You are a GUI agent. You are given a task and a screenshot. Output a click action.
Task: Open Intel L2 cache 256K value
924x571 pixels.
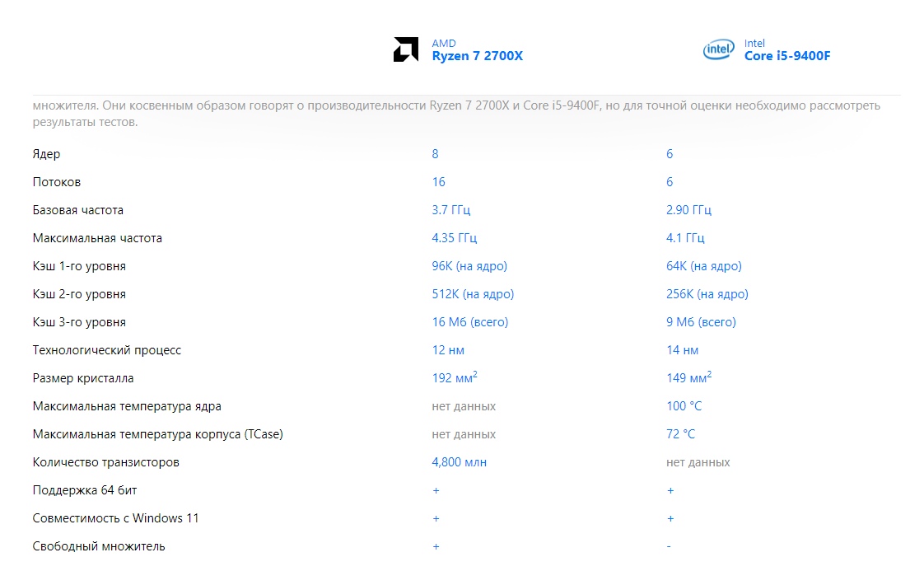(x=707, y=294)
